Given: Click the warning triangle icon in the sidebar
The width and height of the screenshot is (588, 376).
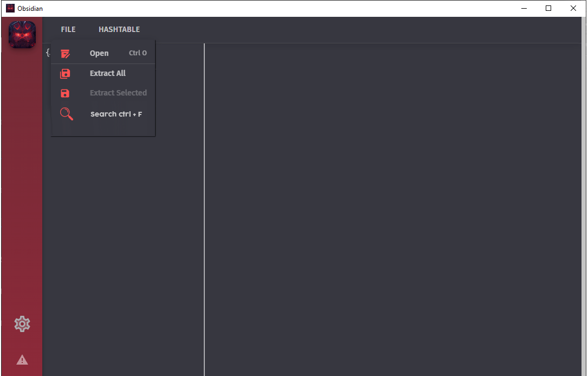Looking at the screenshot, I should pyautogui.click(x=22, y=359).
